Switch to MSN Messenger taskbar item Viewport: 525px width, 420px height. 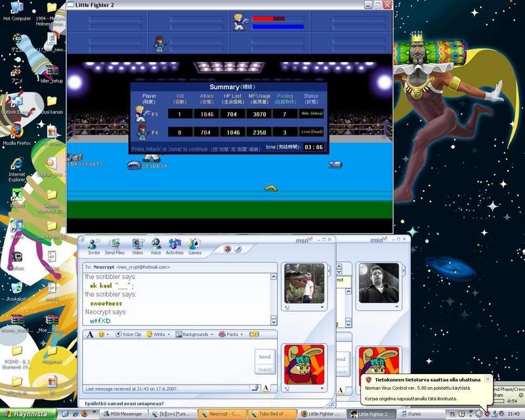click(x=122, y=414)
